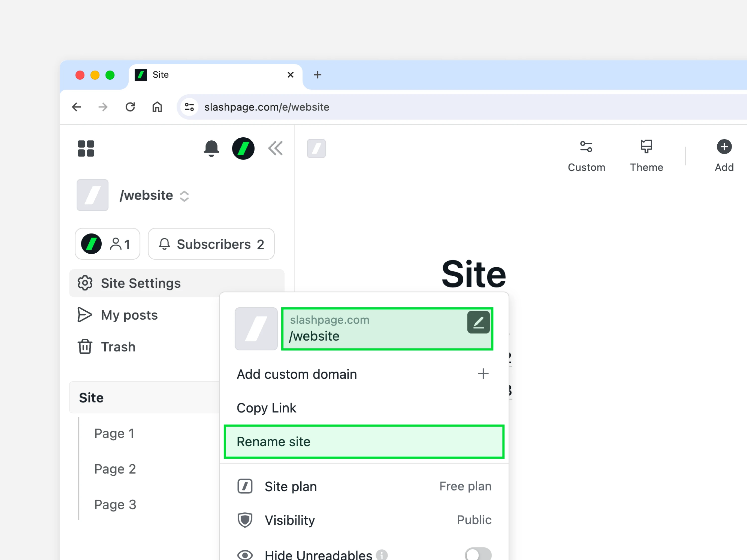Go to My posts
747x560 pixels.
coord(129,315)
